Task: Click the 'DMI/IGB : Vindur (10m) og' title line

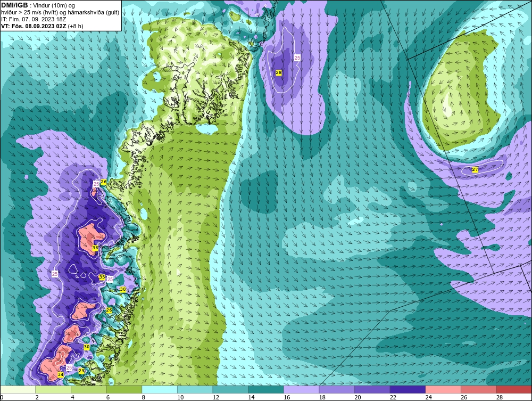Action: [x=38, y=5]
